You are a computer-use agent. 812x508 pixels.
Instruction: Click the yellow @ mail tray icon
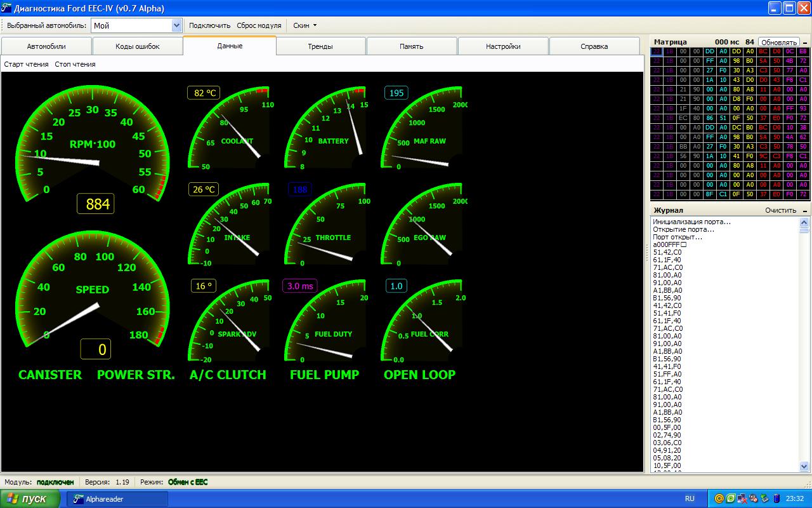719,498
